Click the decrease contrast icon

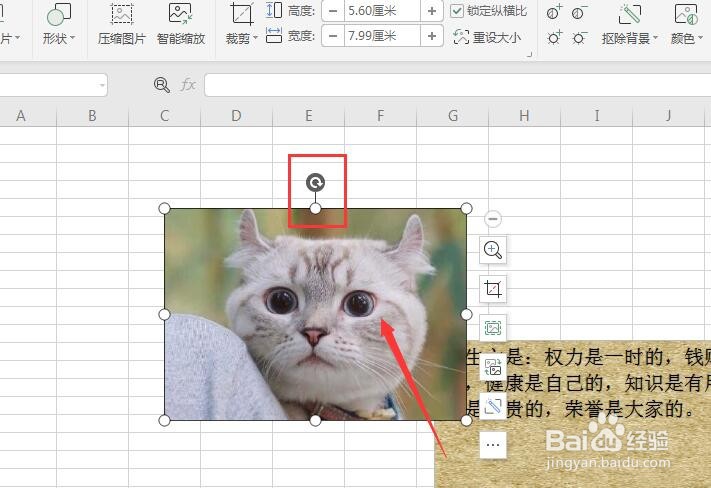pyautogui.click(x=579, y=12)
